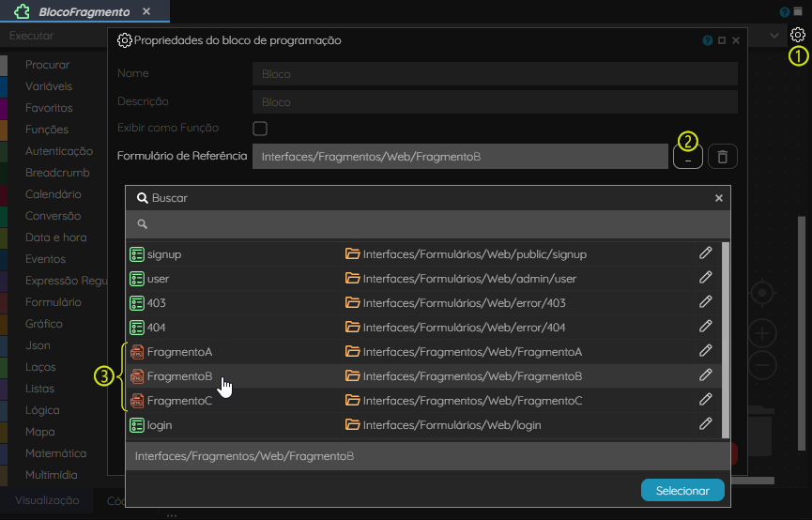Viewport: 812px width, 520px height.
Task: Edit FragmentoB using its pencil icon
Action: tap(705, 375)
